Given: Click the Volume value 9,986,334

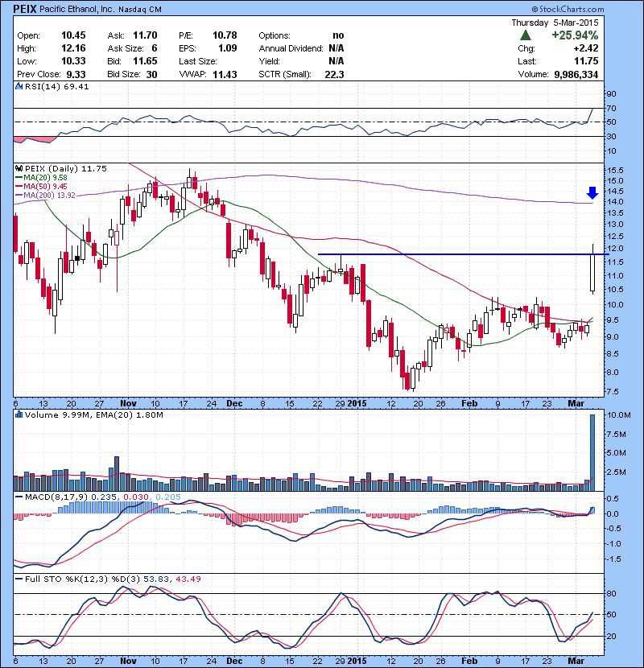Looking at the screenshot, I should [x=576, y=75].
